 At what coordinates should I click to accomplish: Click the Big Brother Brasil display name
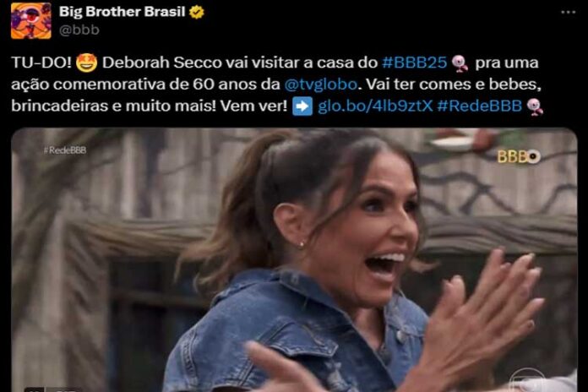pos(122,12)
